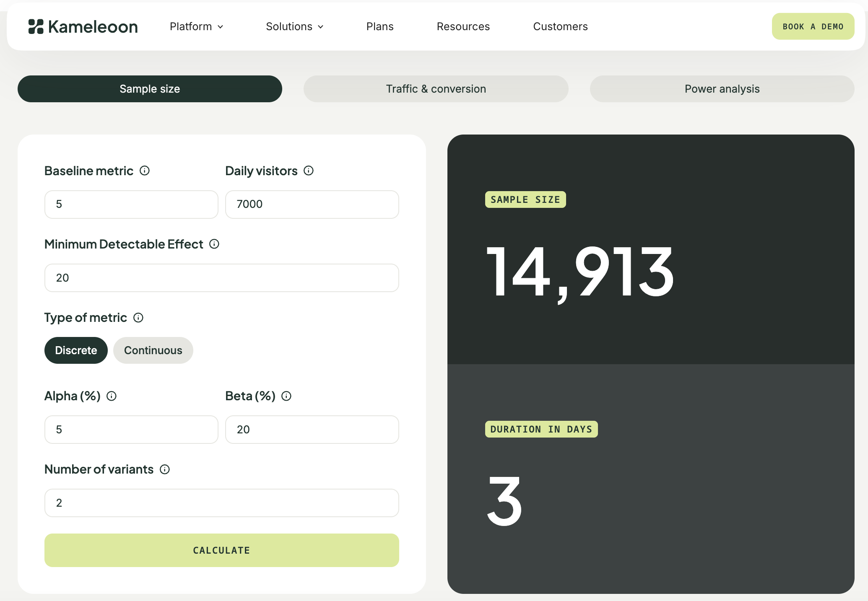Focus the Baseline metric input field
This screenshot has width=868, height=601.
pyautogui.click(x=131, y=205)
